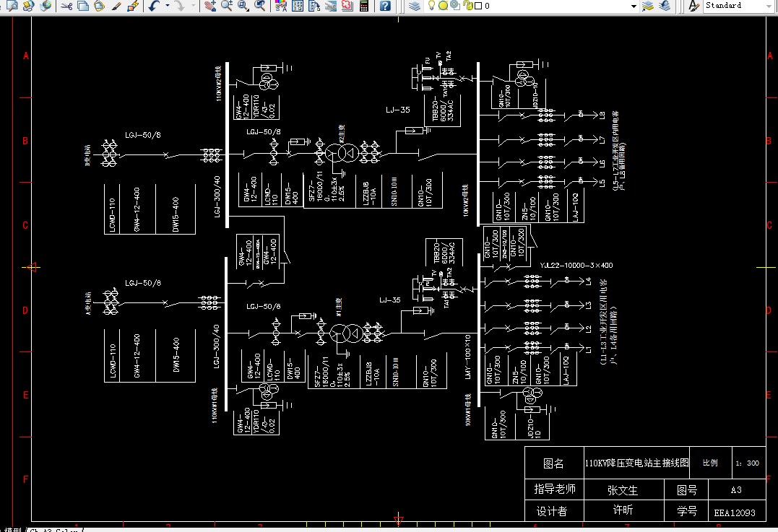Click the Layer Previous icon
The image size is (778, 532).
[665, 6]
